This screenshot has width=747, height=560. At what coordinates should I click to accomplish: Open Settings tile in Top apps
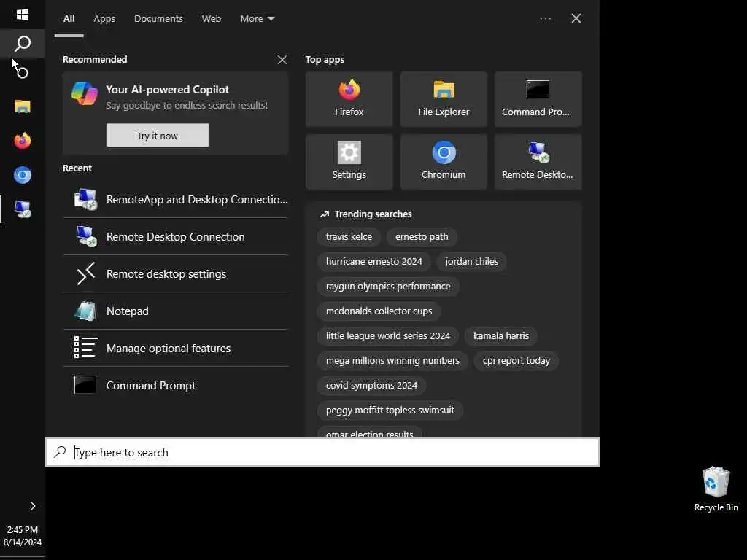coord(349,162)
